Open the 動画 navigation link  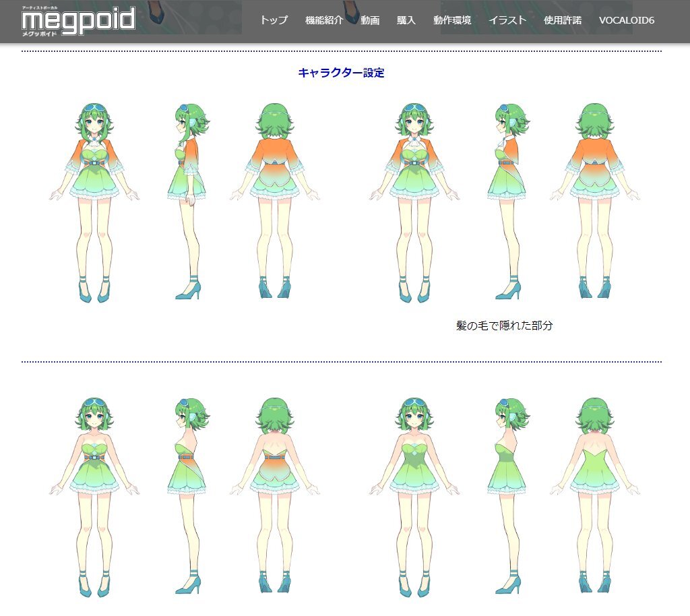(370, 20)
